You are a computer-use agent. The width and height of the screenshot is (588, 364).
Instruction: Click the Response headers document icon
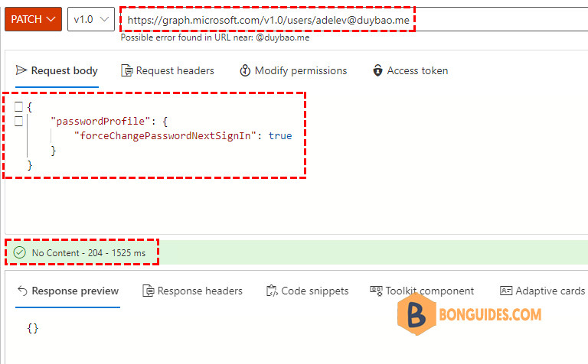point(148,291)
